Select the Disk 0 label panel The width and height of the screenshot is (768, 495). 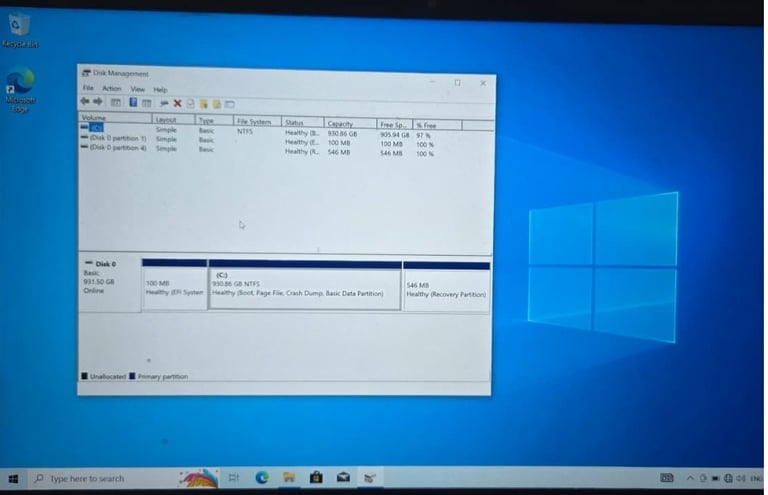110,283
